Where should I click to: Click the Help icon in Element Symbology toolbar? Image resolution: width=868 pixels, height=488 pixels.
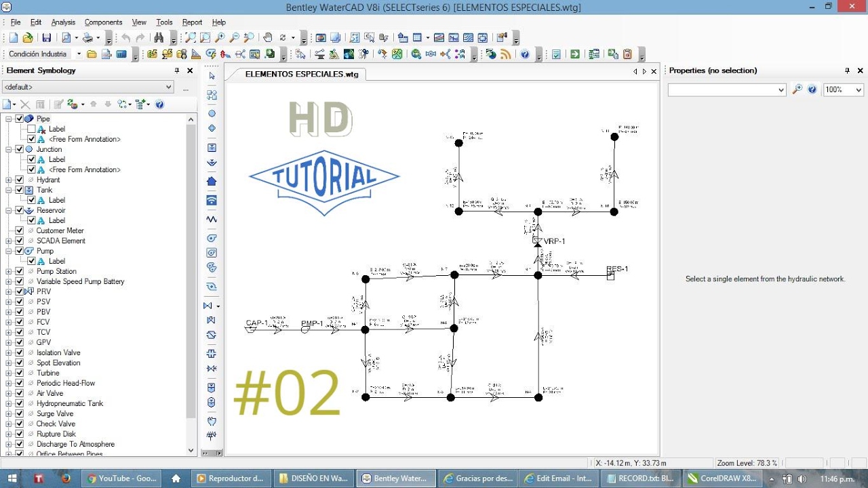pyautogui.click(x=159, y=104)
